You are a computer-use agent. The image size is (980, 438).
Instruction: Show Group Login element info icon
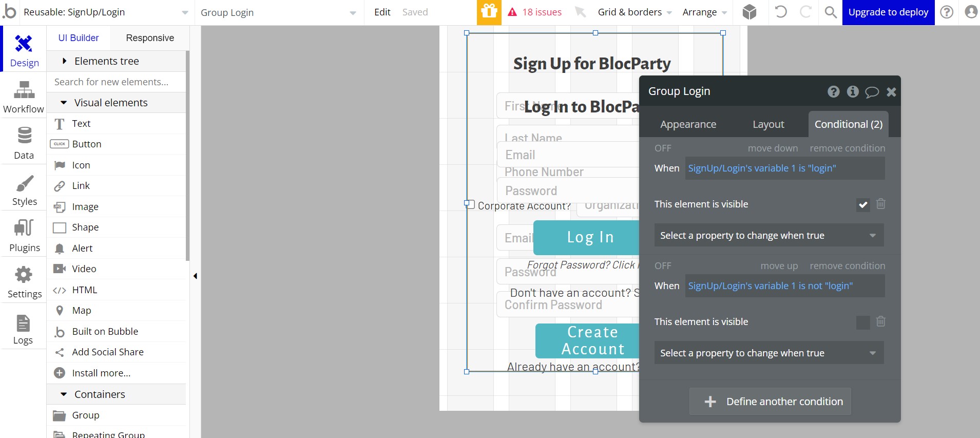pyautogui.click(x=853, y=91)
